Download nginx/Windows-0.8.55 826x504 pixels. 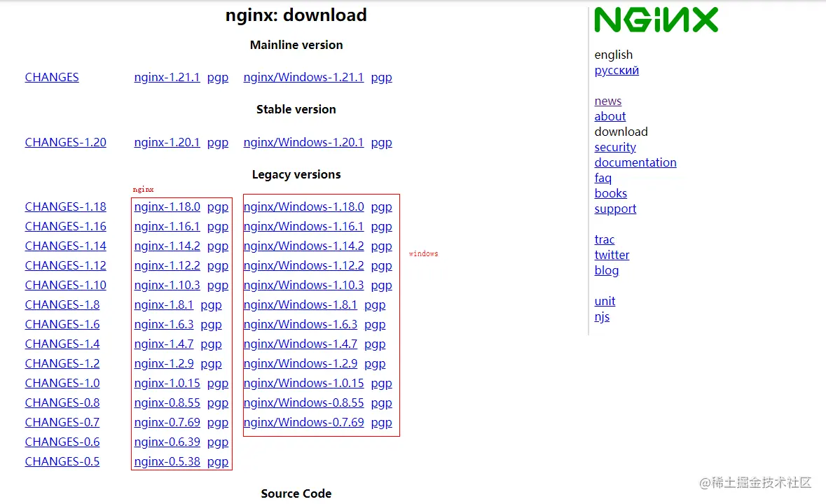[303, 402]
